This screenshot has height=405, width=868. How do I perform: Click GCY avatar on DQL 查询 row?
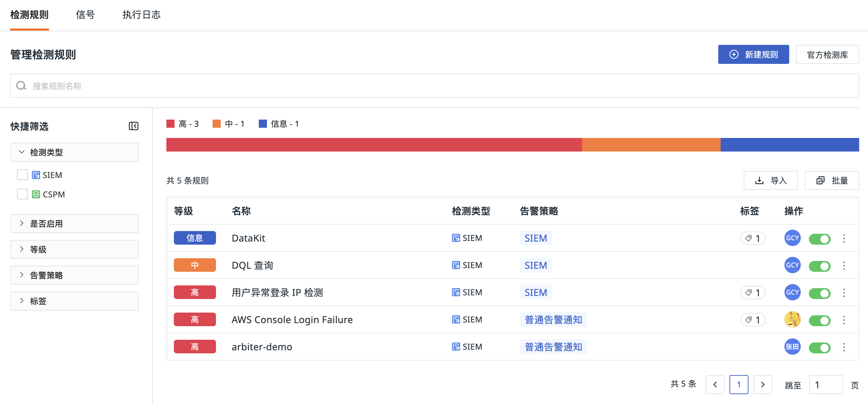click(x=792, y=265)
